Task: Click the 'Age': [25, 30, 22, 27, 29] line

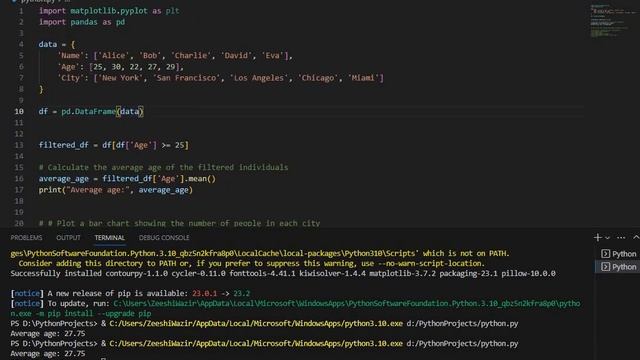Action: point(120,67)
